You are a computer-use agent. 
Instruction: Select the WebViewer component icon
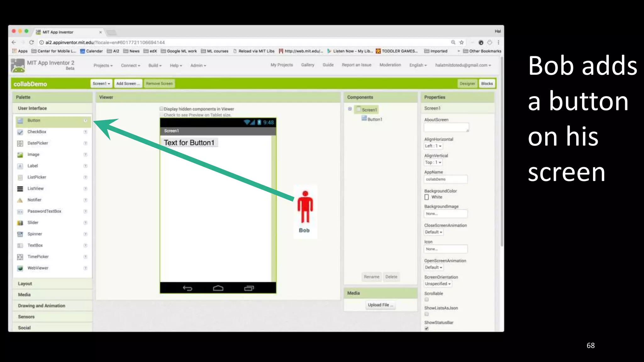coord(20,268)
